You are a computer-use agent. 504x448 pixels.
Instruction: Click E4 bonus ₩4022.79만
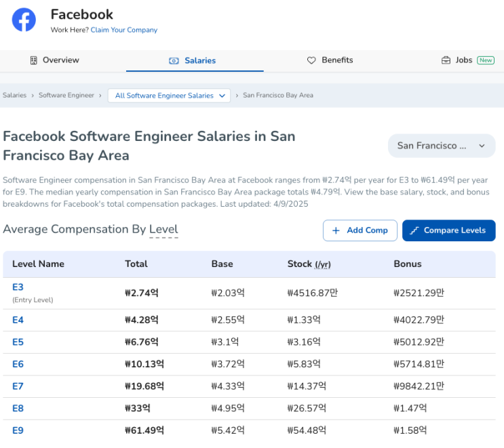tap(419, 320)
